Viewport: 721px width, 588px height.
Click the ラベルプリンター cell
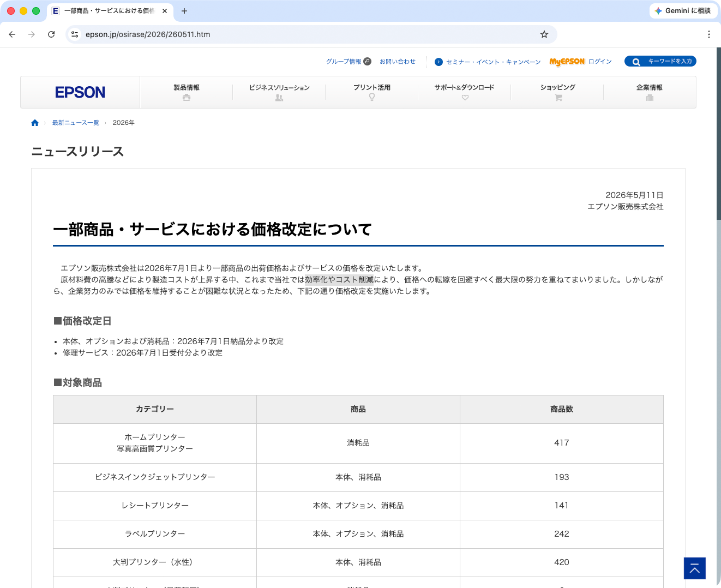(x=155, y=534)
